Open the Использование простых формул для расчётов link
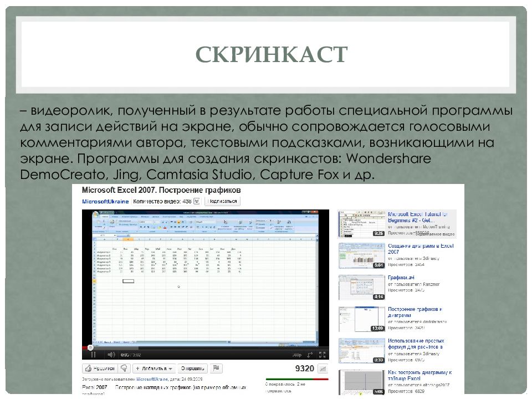Image resolution: width=532 pixels, height=399 pixels. pyautogui.click(x=416, y=344)
